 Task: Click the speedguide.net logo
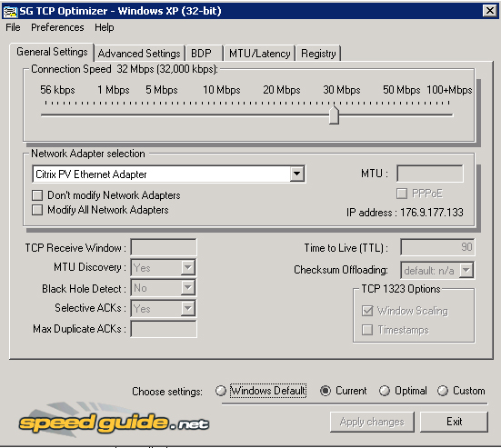pyautogui.click(x=114, y=421)
